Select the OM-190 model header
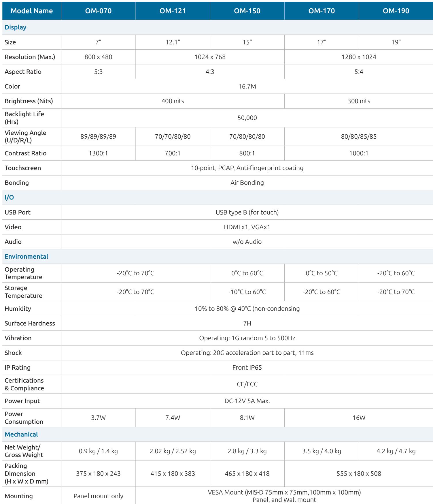The height and width of the screenshot is (504, 433). [x=396, y=11]
